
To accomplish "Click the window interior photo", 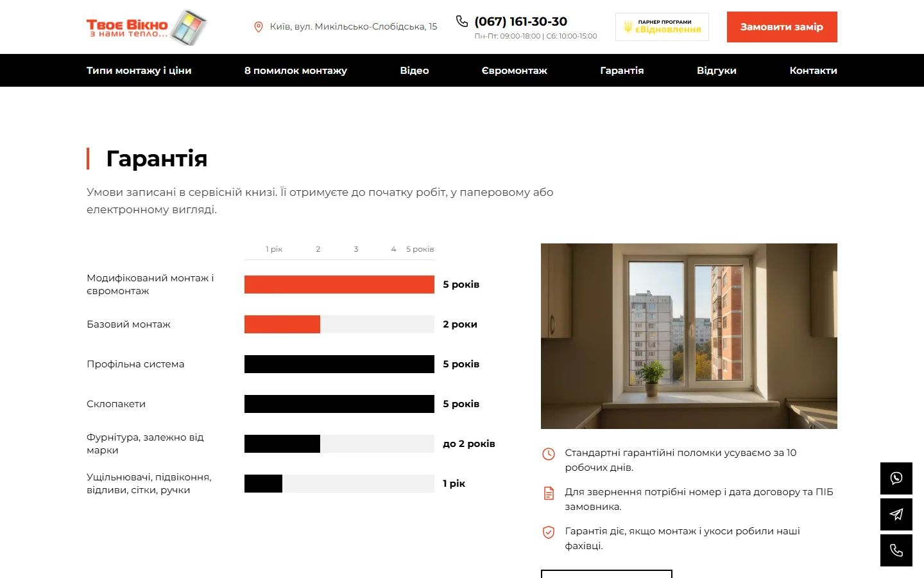I will [x=689, y=336].
